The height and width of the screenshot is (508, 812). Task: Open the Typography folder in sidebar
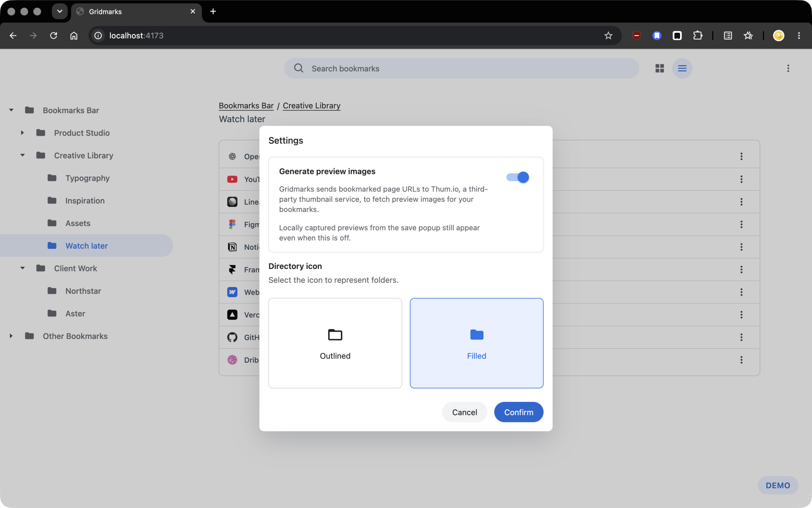tap(87, 178)
